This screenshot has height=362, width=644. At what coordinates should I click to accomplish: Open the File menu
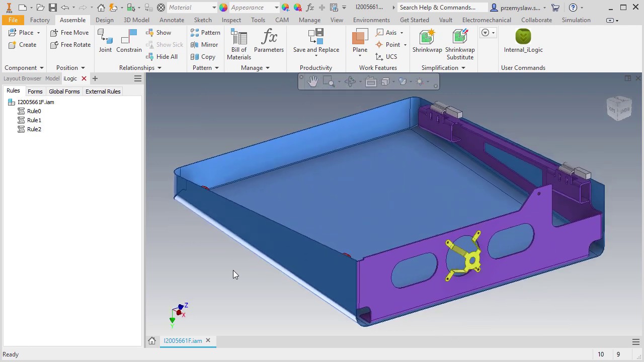tap(13, 20)
